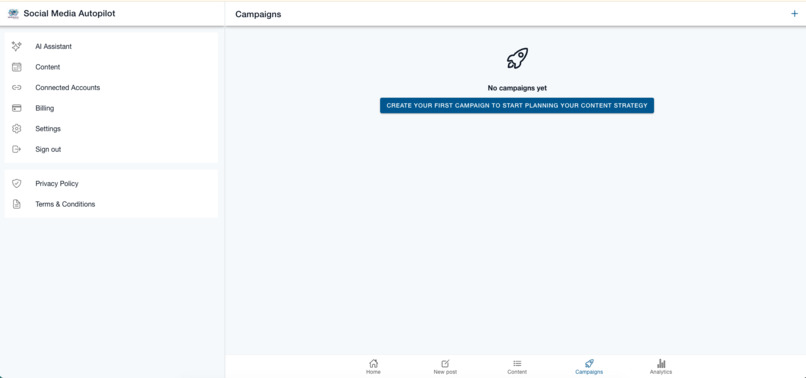Image resolution: width=806 pixels, height=378 pixels.
Task: Click the AI Assistant sparkle icon
Action: [x=16, y=46]
